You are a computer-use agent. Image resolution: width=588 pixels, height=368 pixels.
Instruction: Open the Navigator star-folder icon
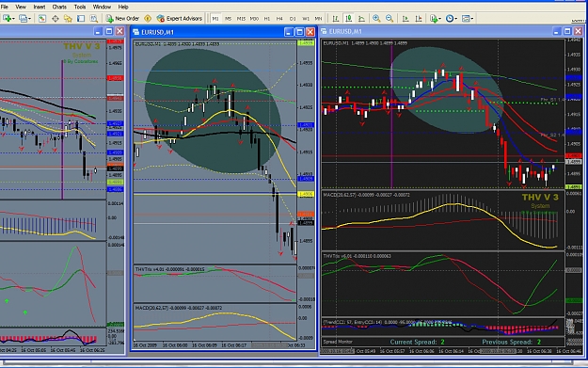pyautogui.click(x=68, y=19)
